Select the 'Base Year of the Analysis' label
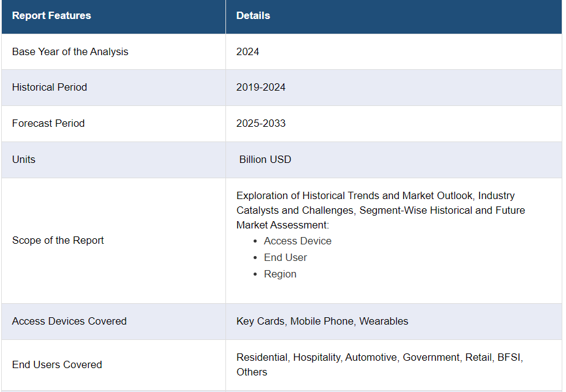Viewport: 566px width, 392px height. click(x=70, y=51)
